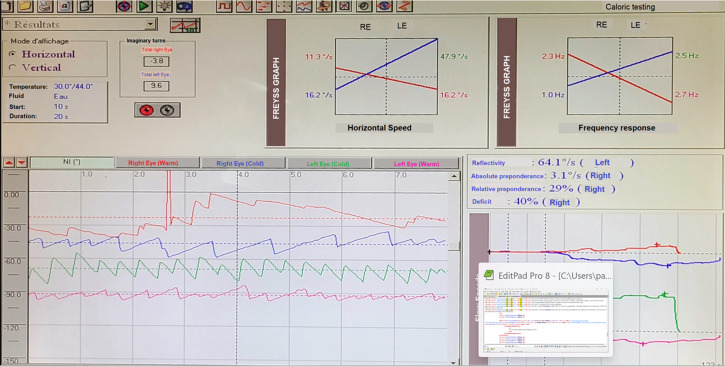Start calibration with the red target icon
The width and height of the screenshot is (725, 367).
click(124, 6)
